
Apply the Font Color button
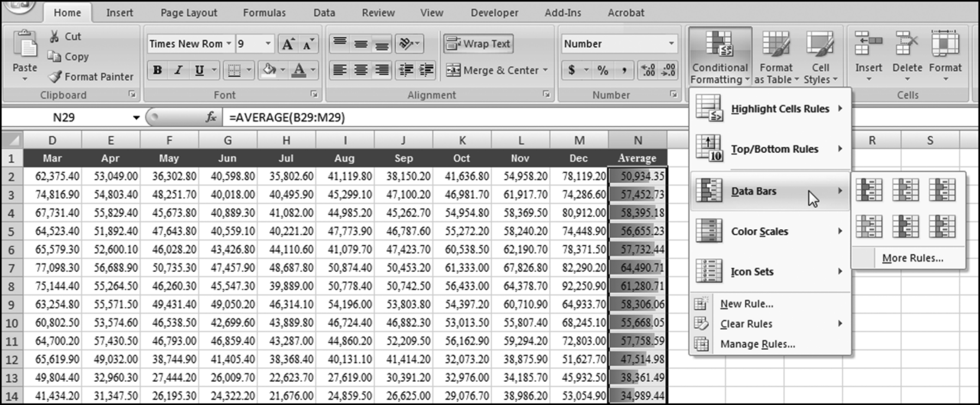(x=299, y=70)
